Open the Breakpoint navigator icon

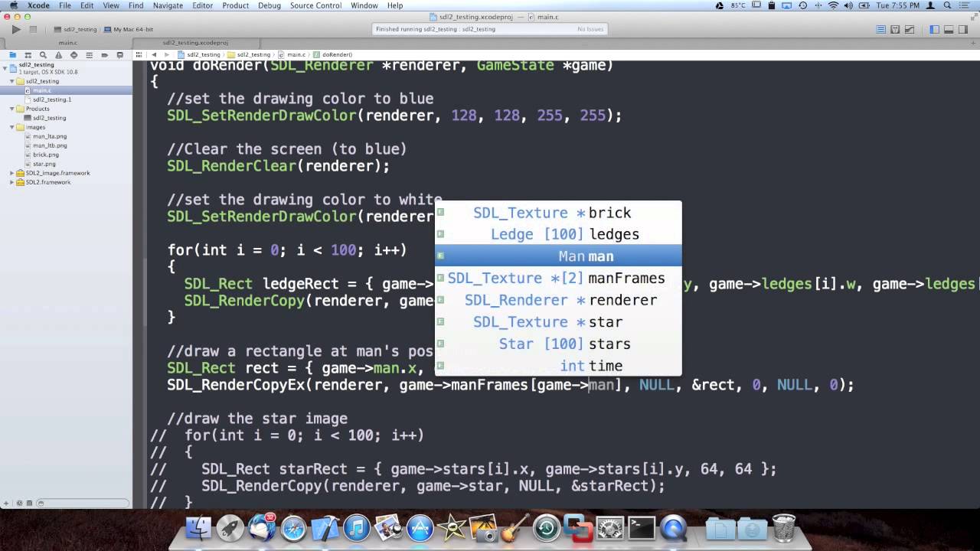[x=104, y=55]
